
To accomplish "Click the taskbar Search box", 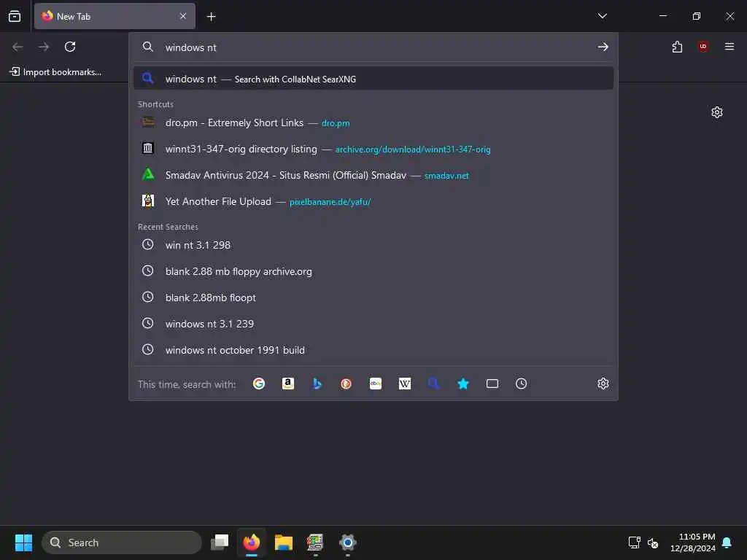I will [122, 542].
